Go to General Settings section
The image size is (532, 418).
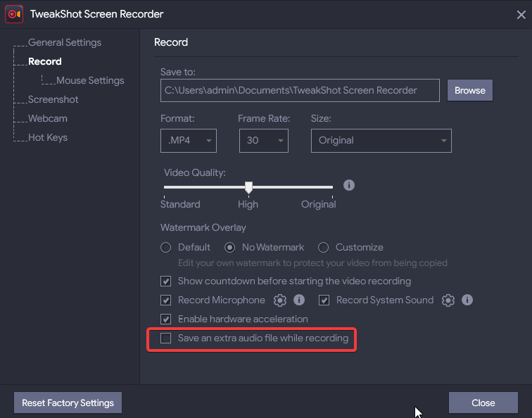[65, 43]
